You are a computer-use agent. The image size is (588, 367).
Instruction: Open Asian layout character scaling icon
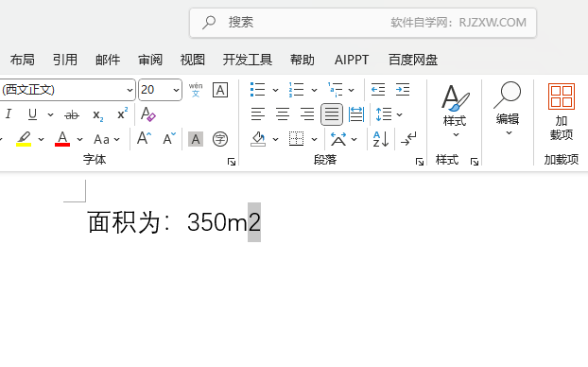[x=338, y=139]
